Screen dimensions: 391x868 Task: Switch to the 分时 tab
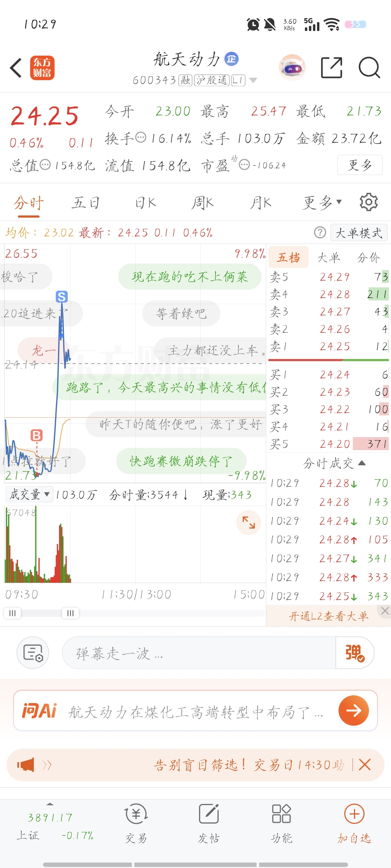[x=29, y=203]
